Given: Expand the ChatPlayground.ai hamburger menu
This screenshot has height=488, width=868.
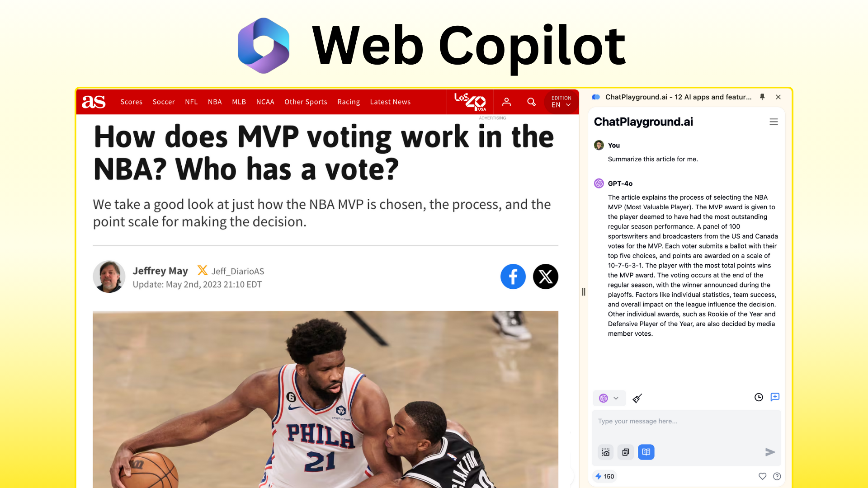Looking at the screenshot, I should coord(773,122).
